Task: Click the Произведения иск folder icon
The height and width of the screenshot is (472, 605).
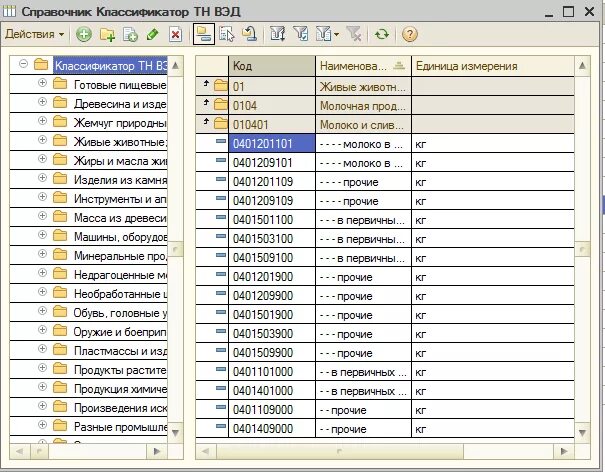Action: coord(60,406)
